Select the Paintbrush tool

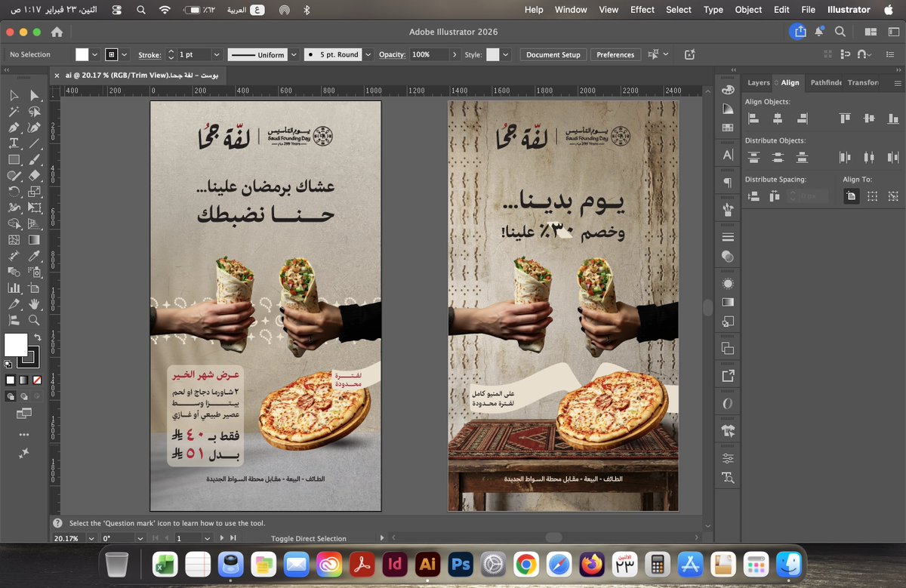(x=34, y=159)
